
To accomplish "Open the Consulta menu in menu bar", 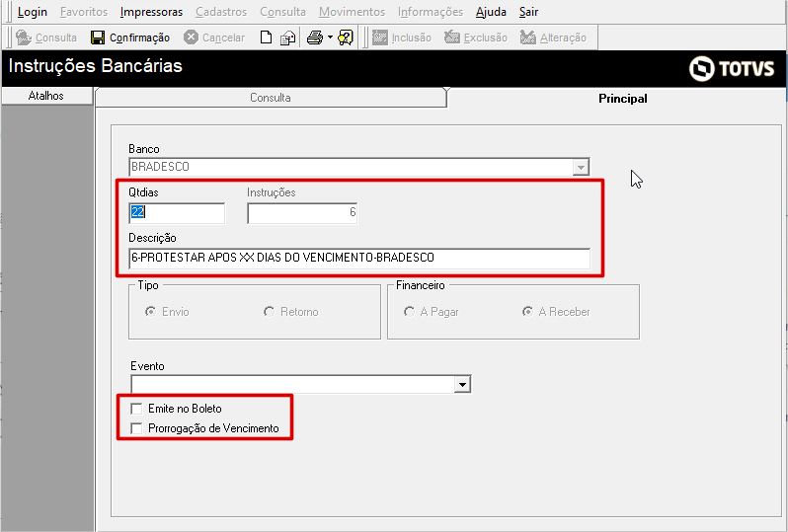I will coord(282,12).
